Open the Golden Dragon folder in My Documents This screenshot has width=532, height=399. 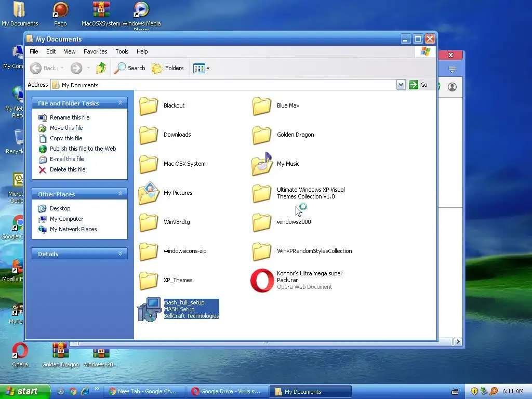(283, 135)
